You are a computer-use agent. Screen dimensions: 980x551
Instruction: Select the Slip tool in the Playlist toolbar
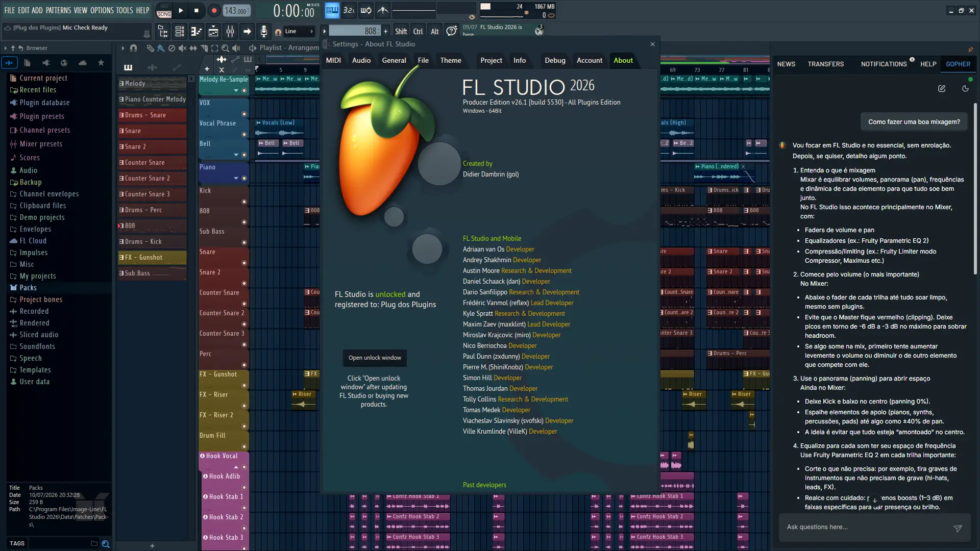pos(193,48)
